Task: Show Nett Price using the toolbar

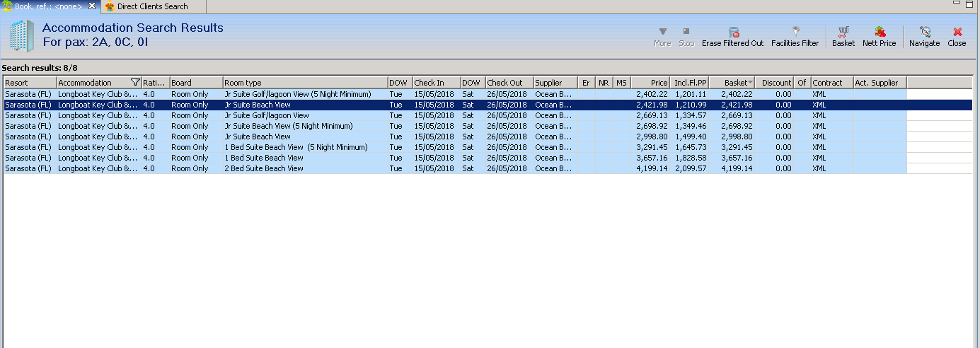Action: (879, 37)
